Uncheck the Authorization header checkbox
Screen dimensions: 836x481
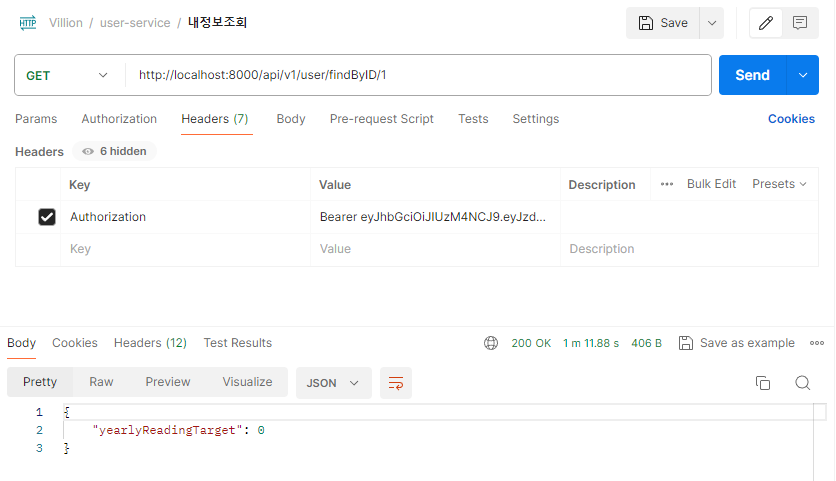coord(47,217)
